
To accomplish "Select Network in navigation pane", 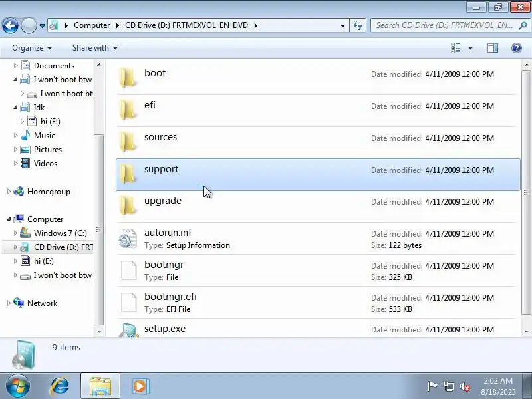I will coord(42,303).
